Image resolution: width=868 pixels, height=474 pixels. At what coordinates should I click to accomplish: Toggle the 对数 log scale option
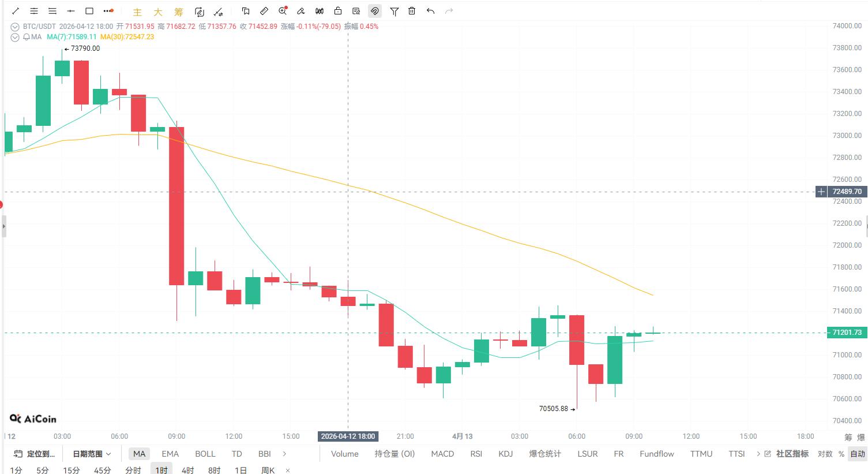pos(825,454)
